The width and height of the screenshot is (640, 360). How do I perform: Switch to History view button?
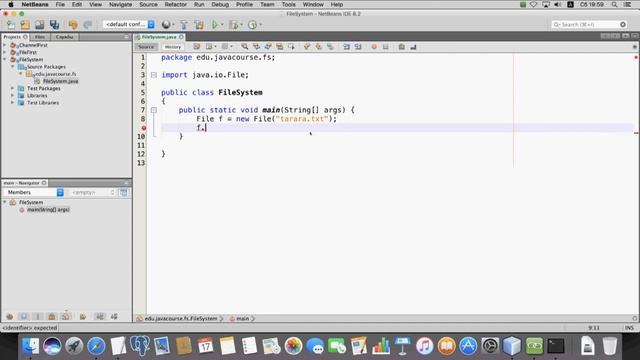point(173,47)
